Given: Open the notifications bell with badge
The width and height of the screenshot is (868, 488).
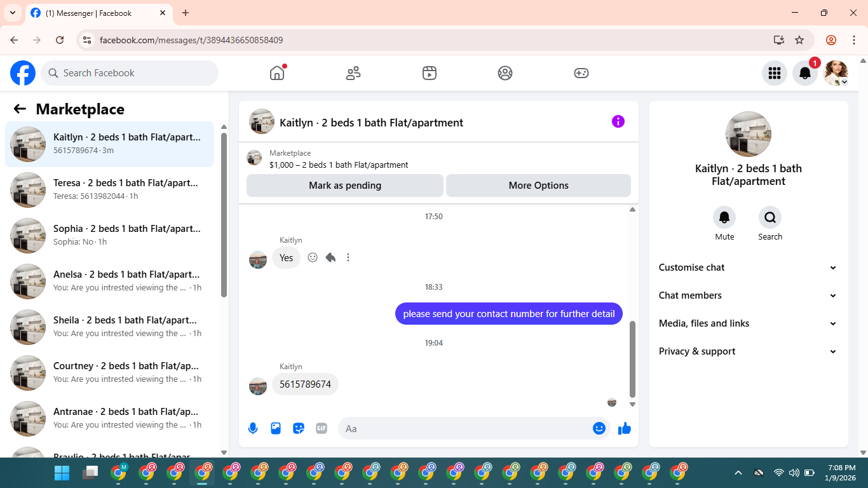Looking at the screenshot, I should coord(805,73).
